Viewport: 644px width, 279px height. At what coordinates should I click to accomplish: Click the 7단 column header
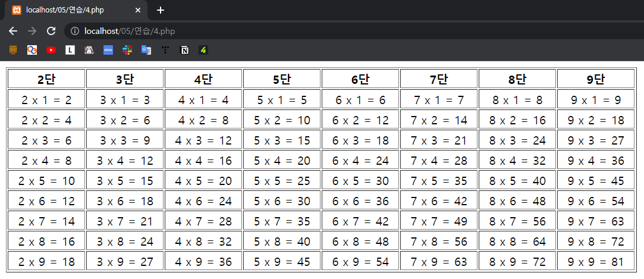click(439, 79)
